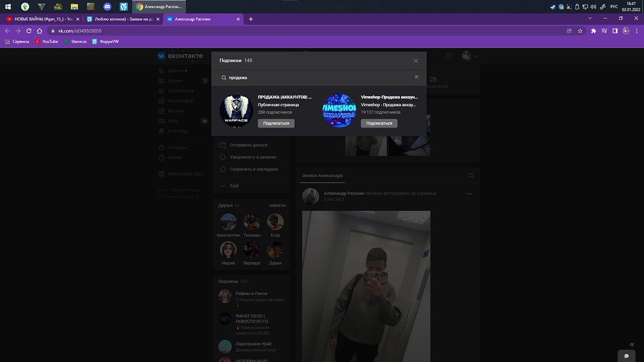Subscribe to Vimeshop-Продажа аккаунтов group
The image size is (644, 362).
(x=379, y=123)
